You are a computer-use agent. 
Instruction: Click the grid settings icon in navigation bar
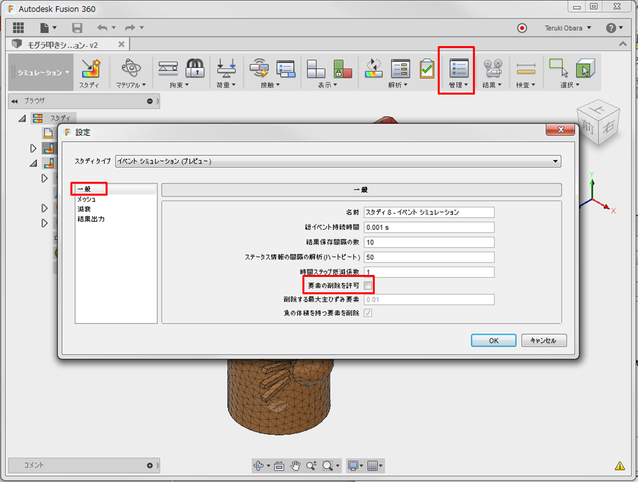(x=372, y=466)
